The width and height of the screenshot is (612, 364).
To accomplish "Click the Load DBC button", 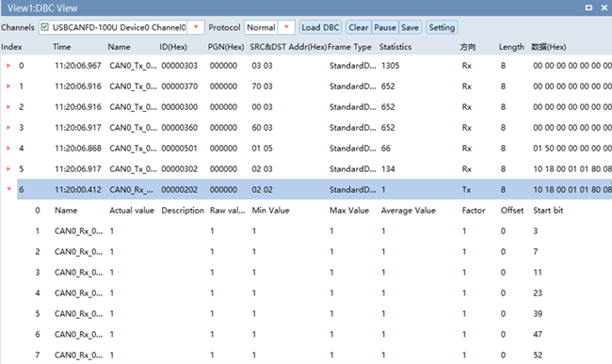I will pos(320,27).
